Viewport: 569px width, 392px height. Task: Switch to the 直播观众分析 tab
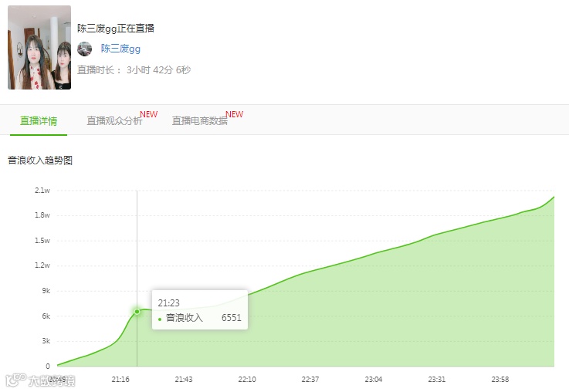point(114,120)
